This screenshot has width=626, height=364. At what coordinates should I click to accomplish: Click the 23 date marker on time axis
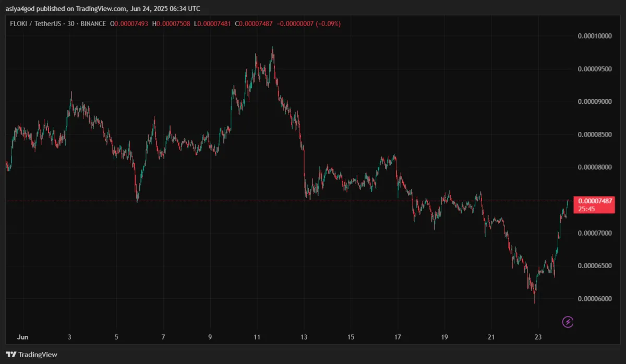(x=538, y=336)
